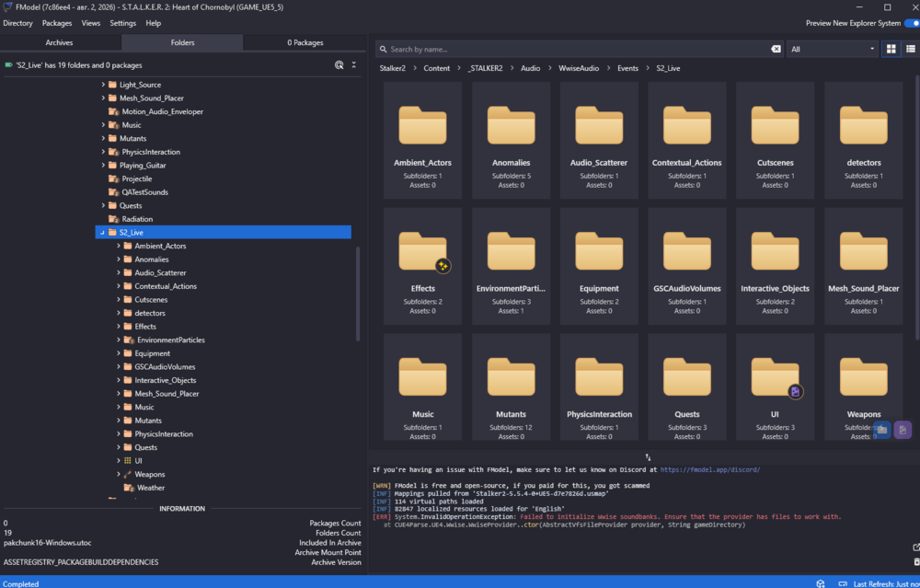The width and height of the screenshot is (920, 588).
Task: Switch to the Archives tab
Action: [59, 43]
